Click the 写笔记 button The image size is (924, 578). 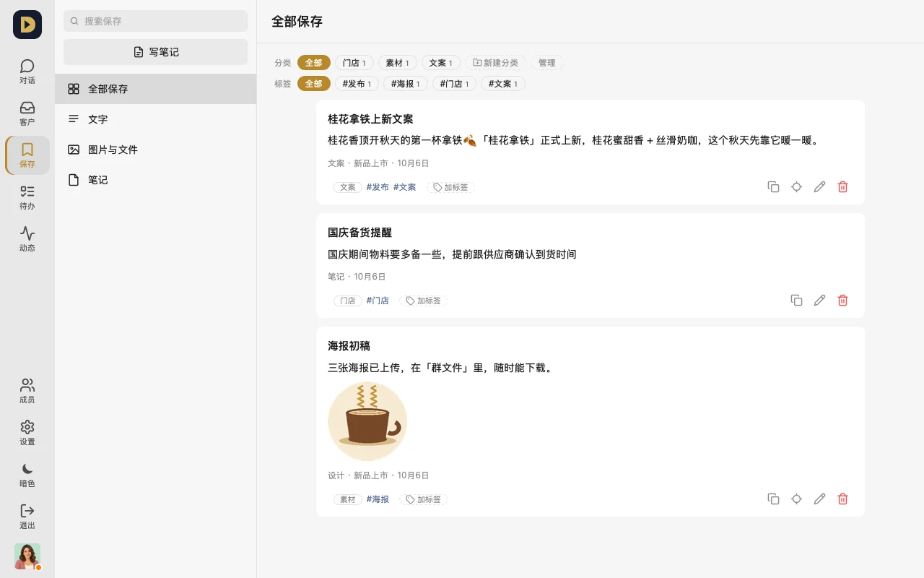coord(155,52)
